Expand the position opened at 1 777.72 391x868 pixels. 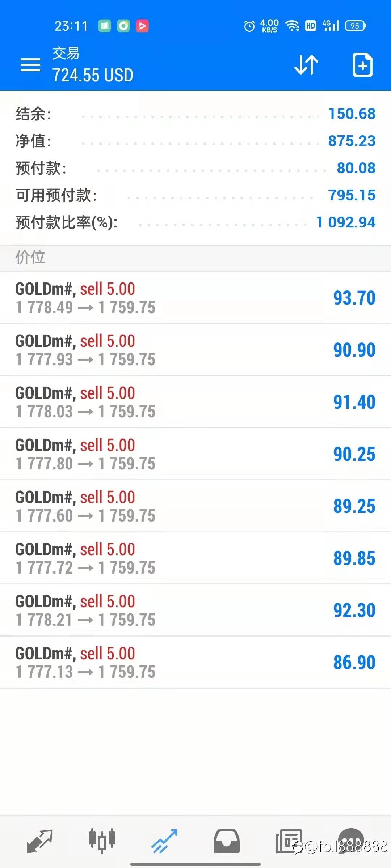pos(195,558)
